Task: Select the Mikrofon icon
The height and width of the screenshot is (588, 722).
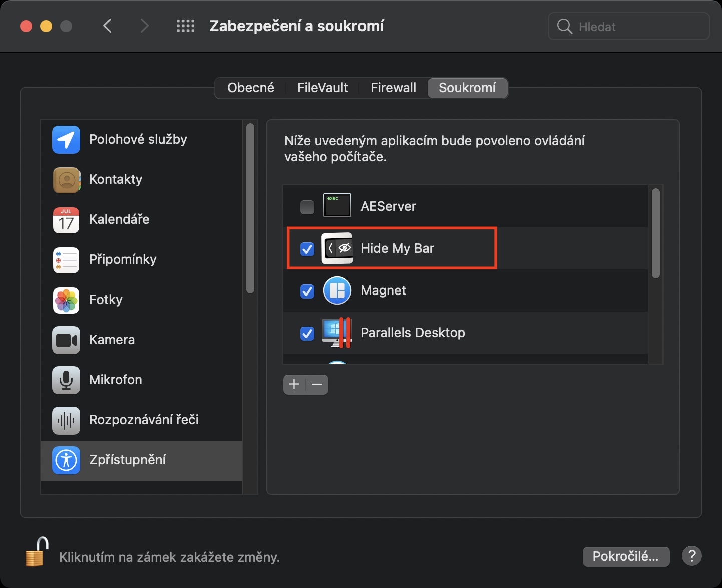Action: (66, 380)
